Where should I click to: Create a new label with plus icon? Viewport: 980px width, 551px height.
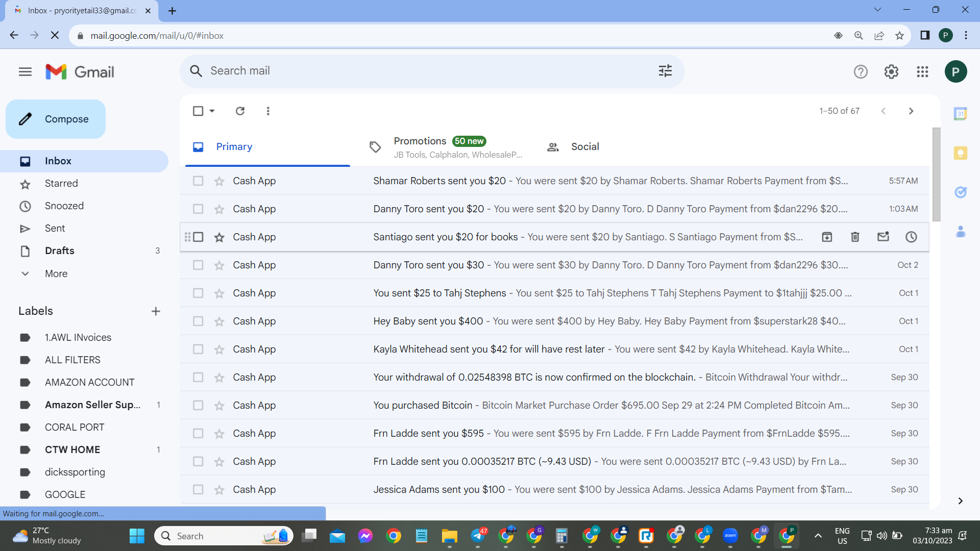156,311
